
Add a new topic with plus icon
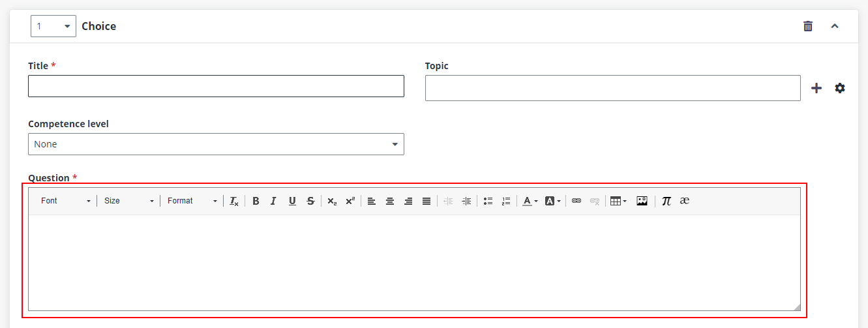tap(816, 88)
